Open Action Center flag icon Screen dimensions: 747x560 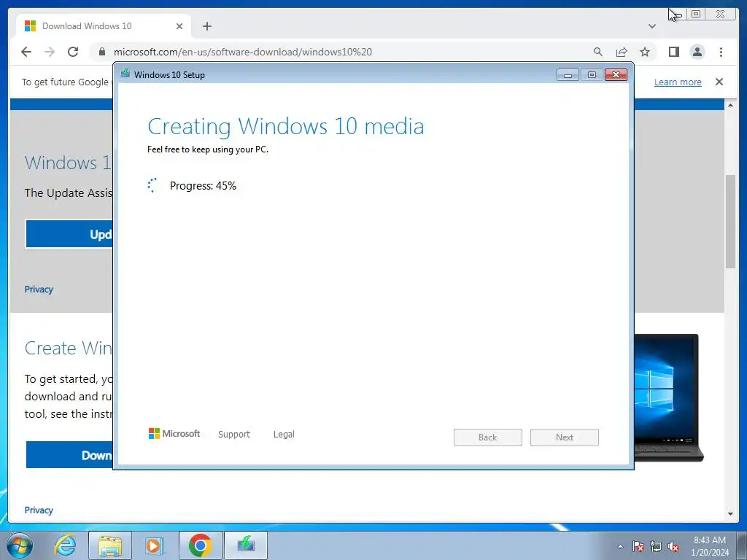pyautogui.click(x=638, y=546)
